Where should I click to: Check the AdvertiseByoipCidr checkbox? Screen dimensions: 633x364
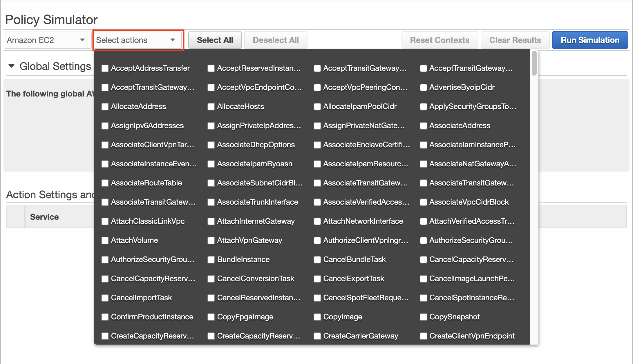pos(424,88)
